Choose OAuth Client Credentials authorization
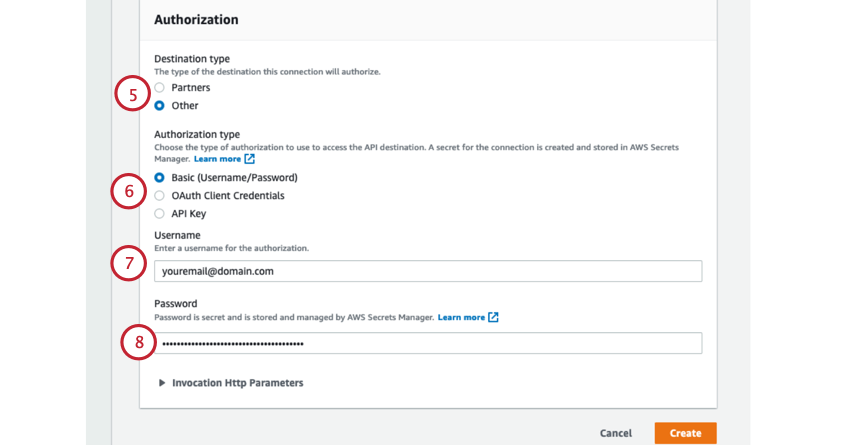Viewport: 850px width, 445px height. (x=160, y=196)
